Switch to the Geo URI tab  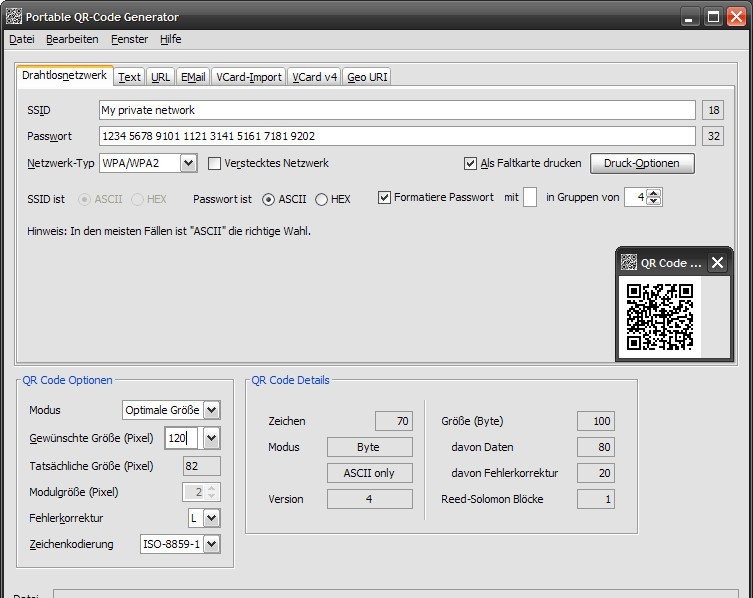point(367,77)
